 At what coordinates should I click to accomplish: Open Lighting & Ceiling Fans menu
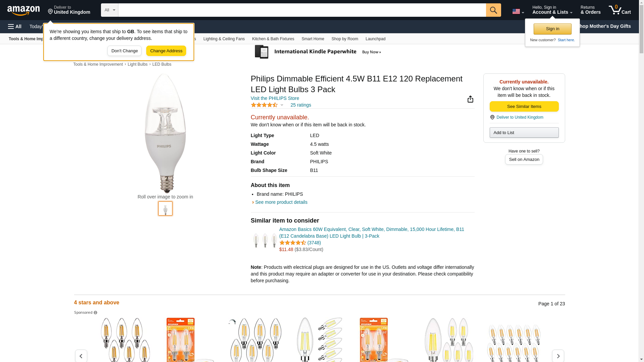click(x=224, y=39)
